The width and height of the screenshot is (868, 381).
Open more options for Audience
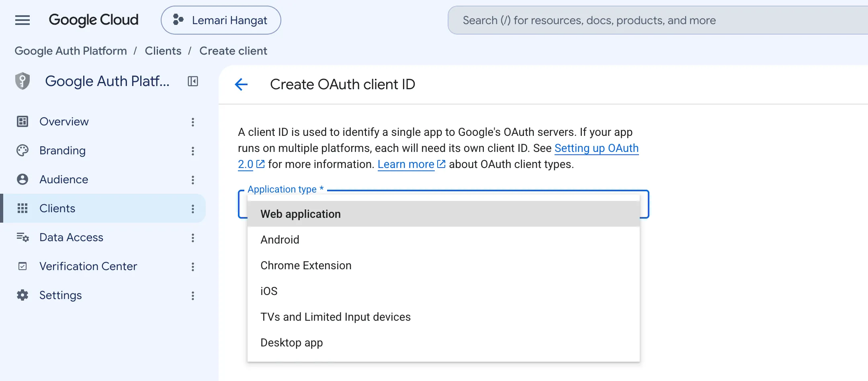[193, 180]
